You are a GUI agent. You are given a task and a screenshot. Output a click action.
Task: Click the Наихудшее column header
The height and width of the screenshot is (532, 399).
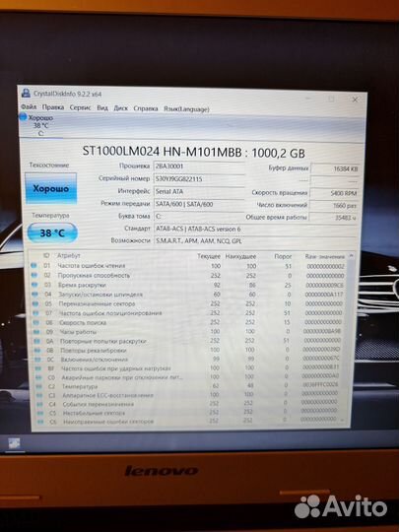pyautogui.click(x=240, y=256)
